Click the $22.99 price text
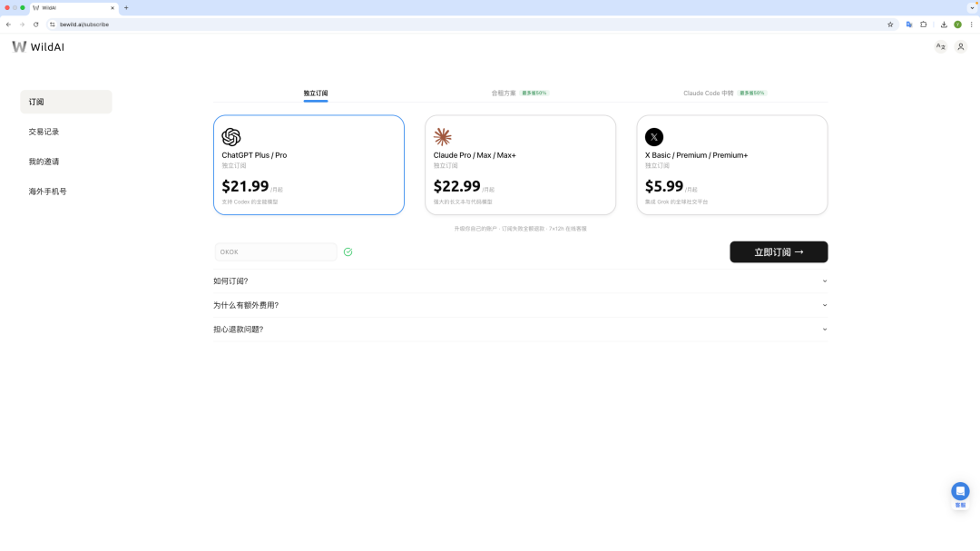 pos(456,186)
